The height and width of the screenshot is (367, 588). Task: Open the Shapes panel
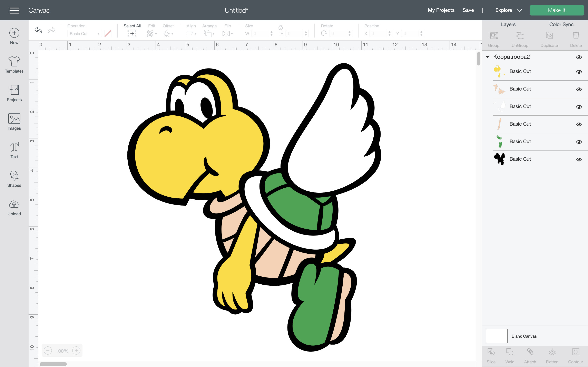point(14,178)
